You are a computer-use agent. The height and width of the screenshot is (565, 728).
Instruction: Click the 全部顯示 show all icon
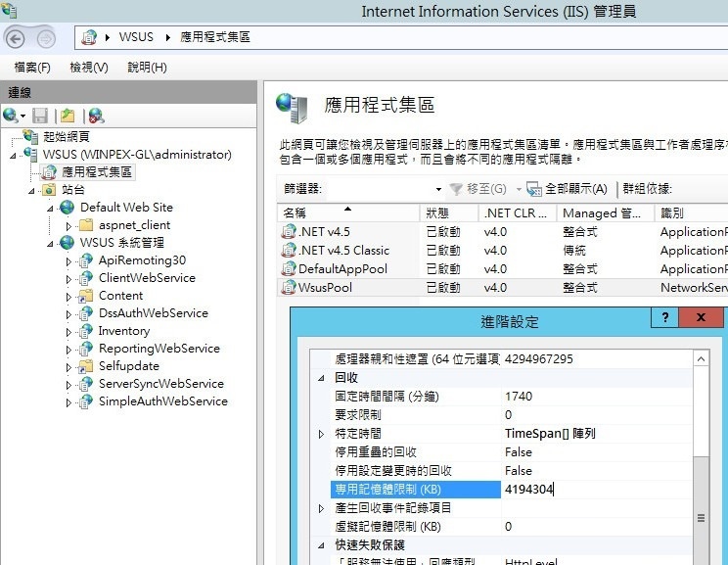534,189
